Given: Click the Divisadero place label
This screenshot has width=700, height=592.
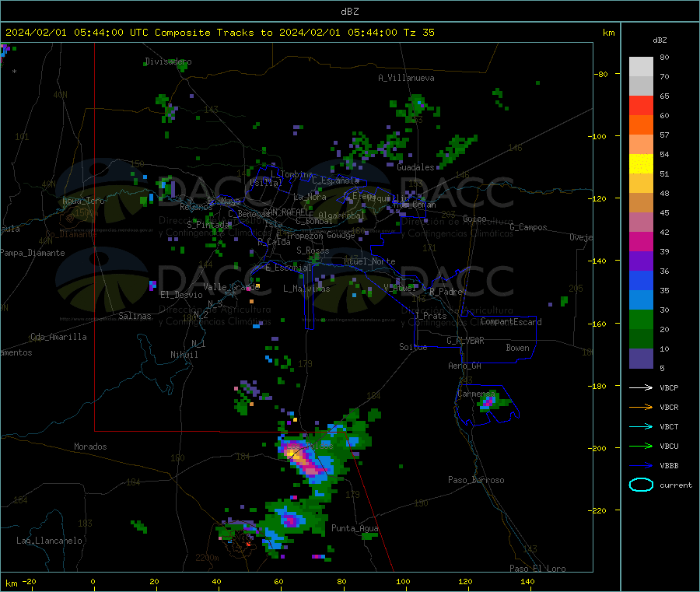Looking at the screenshot, I should pyautogui.click(x=168, y=61).
